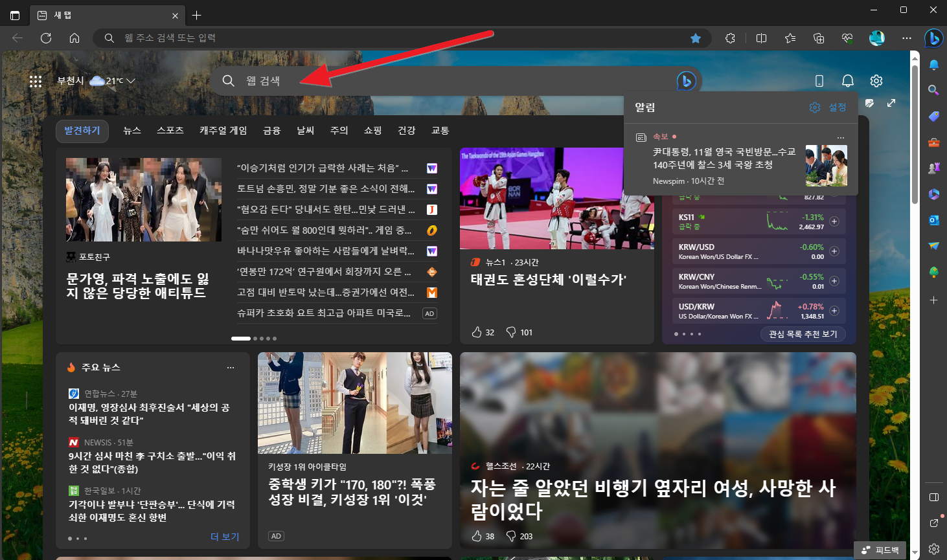Open the notification bell in the sidebar
The image size is (947, 560).
coord(933,65)
